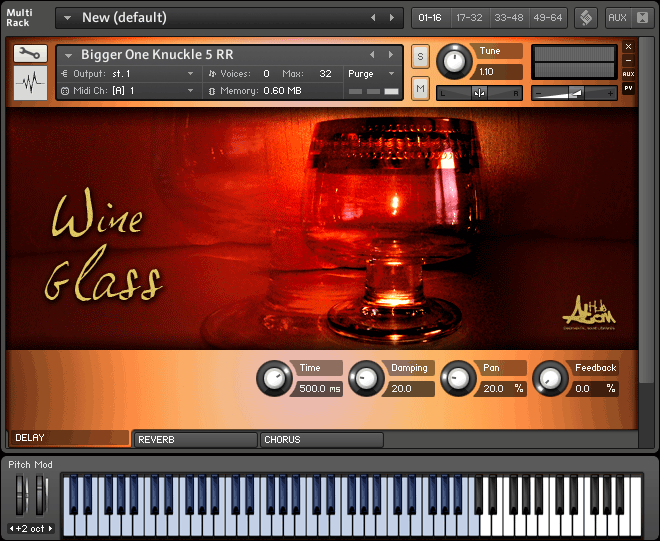Click the waveform instrument icon
The width and height of the screenshot is (660, 541).
click(30, 83)
